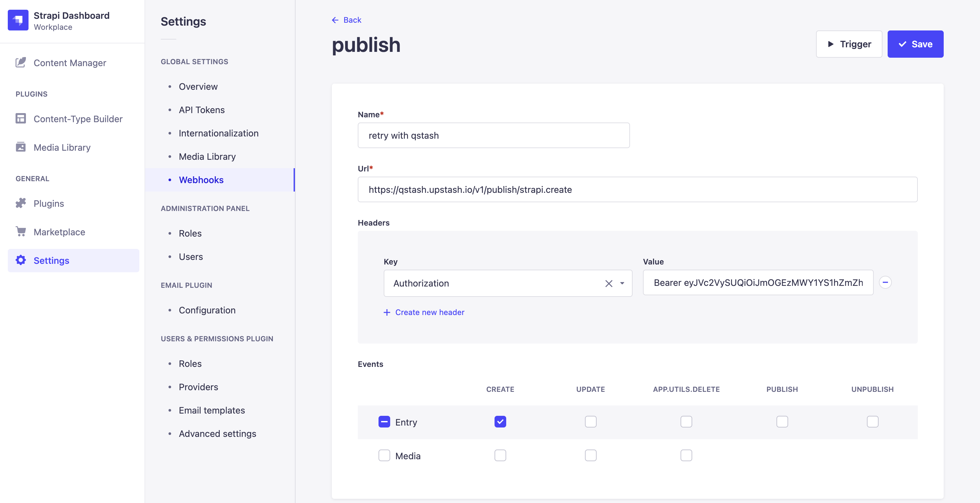
Task: Enable the Entry Publish event checkbox
Action: 782,422
